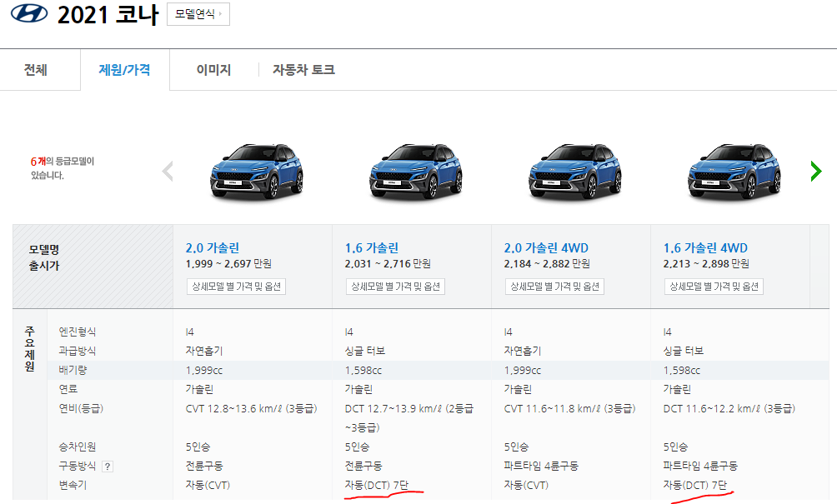Go to the 자동차 토크 tab
Screen dimensions: 837x504
click(303, 70)
